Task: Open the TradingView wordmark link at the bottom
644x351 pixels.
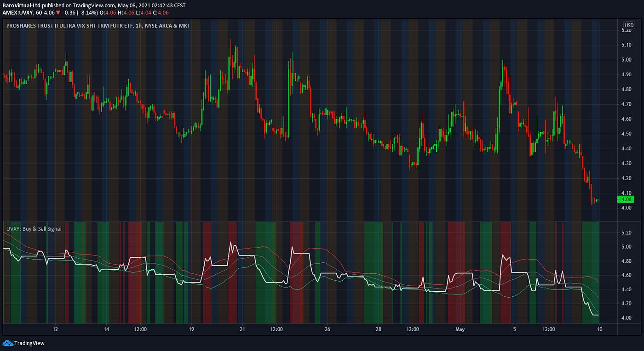Action: (x=29, y=343)
